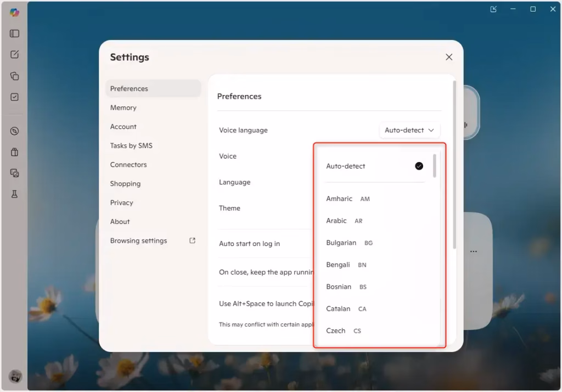Select Czech in the dropdown list
This screenshot has height=392, width=562.
336,331
